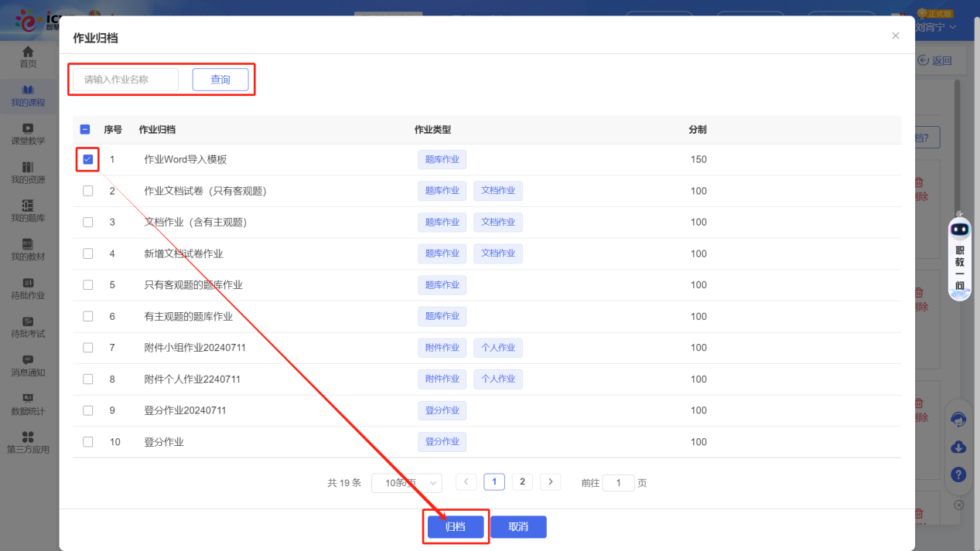Toggle the select-all checkbox in table header
Image resolution: width=980 pixels, height=551 pixels.
coord(85,130)
